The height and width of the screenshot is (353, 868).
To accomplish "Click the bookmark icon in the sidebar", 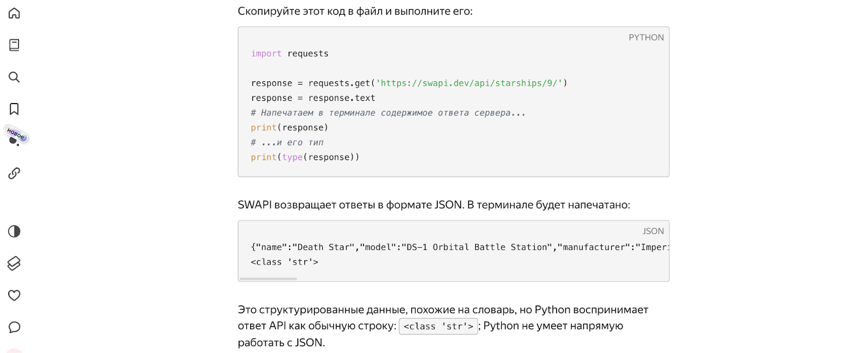I will [14, 109].
